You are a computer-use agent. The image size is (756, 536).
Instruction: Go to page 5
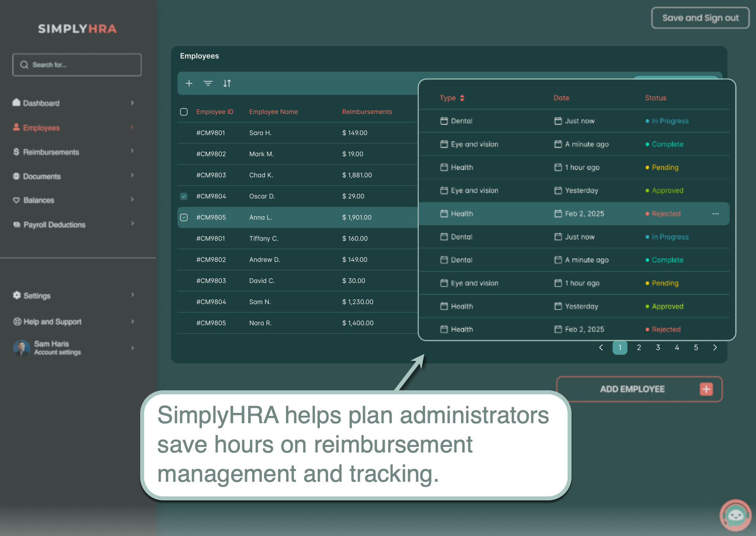[696, 348]
